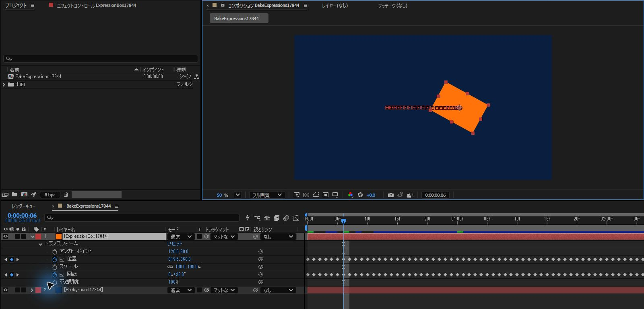This screenshot has height=309, width=644.
Task: Collapse the トランスフォーム group
Action: [x=40, y=244]
